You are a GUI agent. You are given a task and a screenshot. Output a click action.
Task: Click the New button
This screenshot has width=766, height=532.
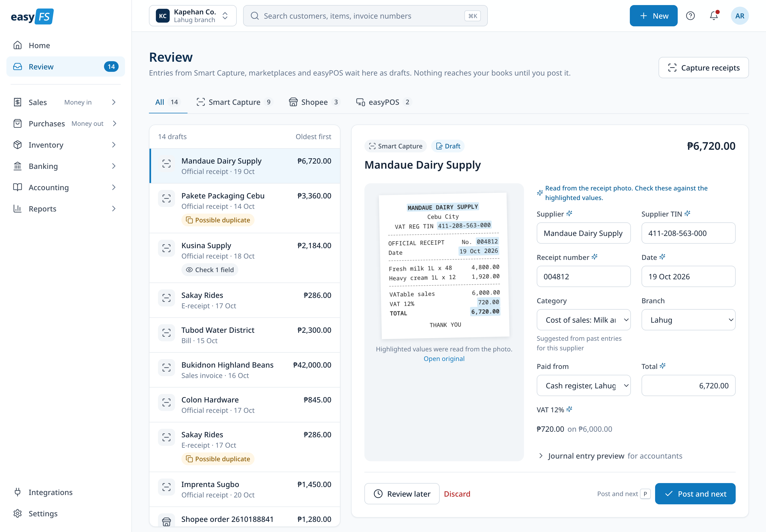(x=653, y=16)
